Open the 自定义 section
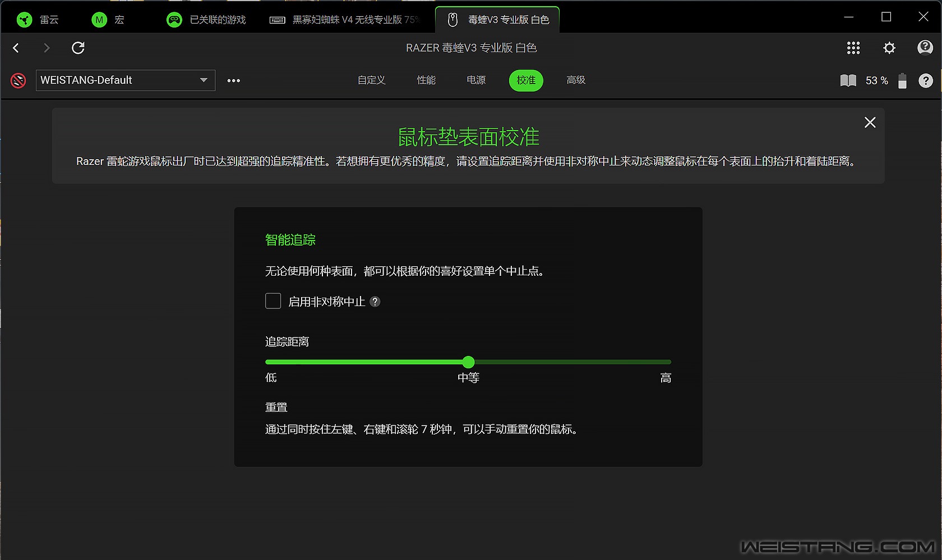 point(372,80)
